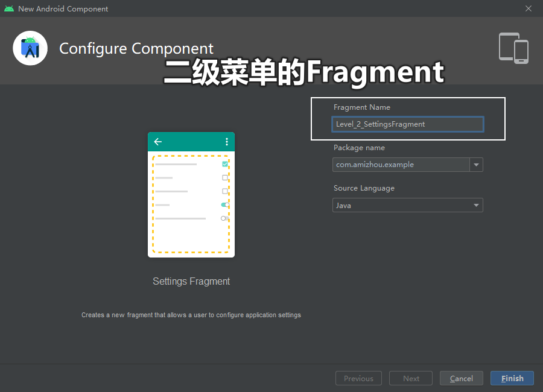Click the back arrow in the settings preview
Image resolution: width=543 pixels, height=392 pixels.
pos(157,141)
